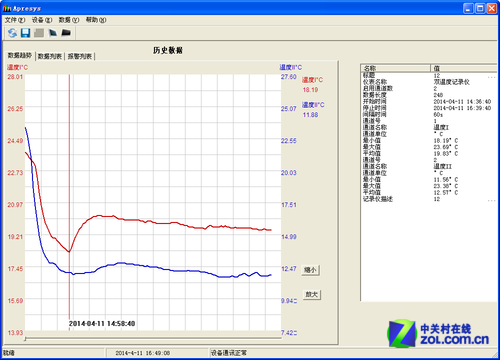500x360 pixels.
Task: Click the left axis label 13.93
Action: (x=15, y=333)
